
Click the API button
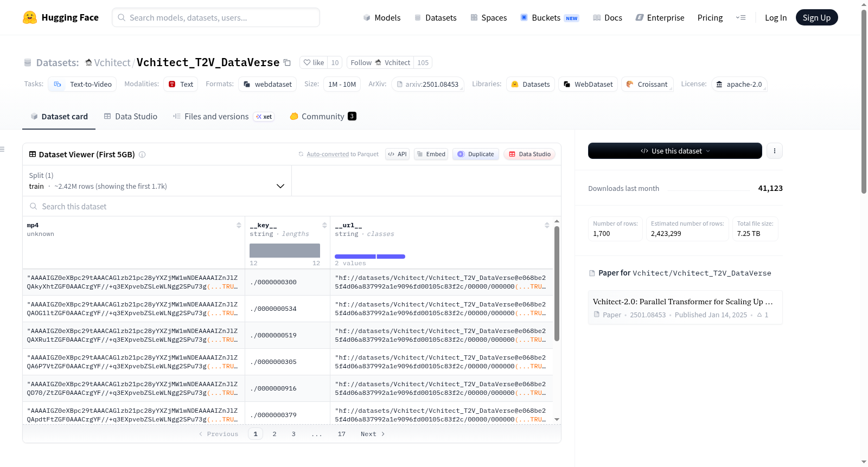click(x=397, y=155)
